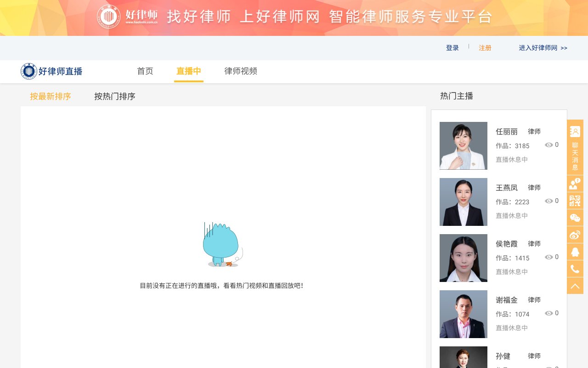The height and width of the screenshot is (368, 588).
Task: Click the phone contact icon in sidebar
Action: click(575, 269)
